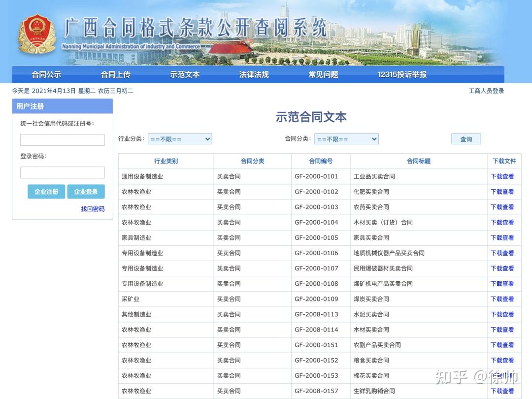
Task: Expand the 行业分类 dropdown
Action: pyautogui.click(x=180, y=139)
